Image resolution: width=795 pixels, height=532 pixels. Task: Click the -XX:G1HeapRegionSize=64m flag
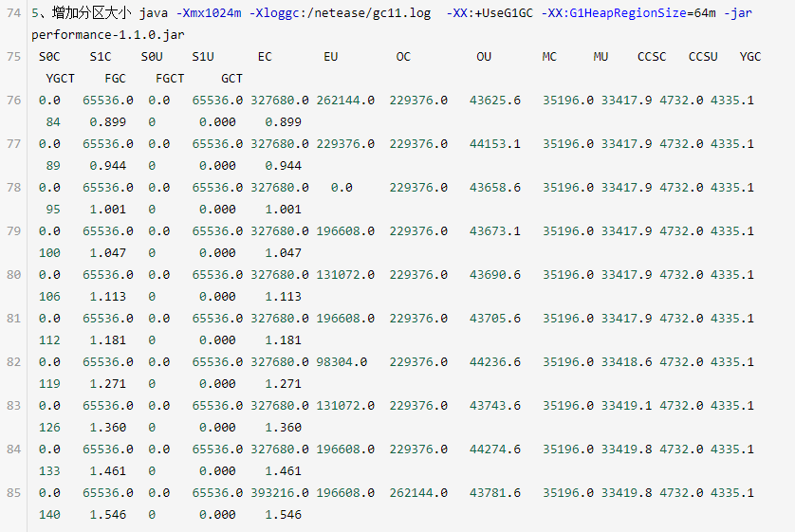tap(629, 12)
